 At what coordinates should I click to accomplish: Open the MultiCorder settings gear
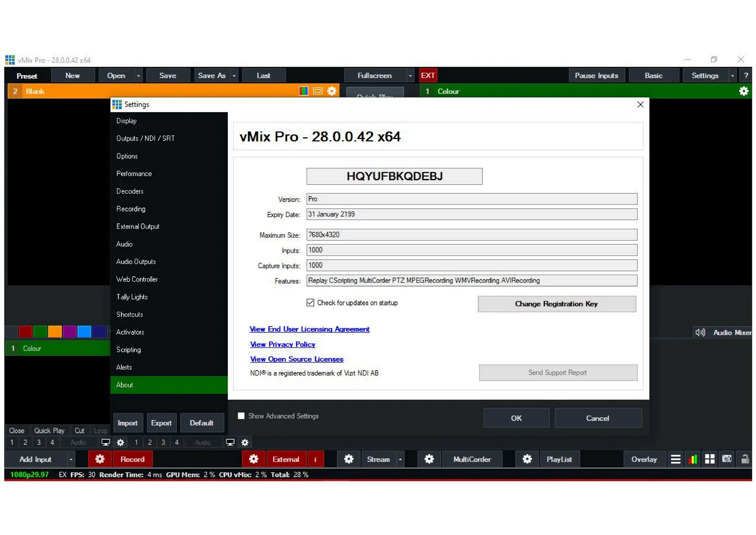[429, 459]
